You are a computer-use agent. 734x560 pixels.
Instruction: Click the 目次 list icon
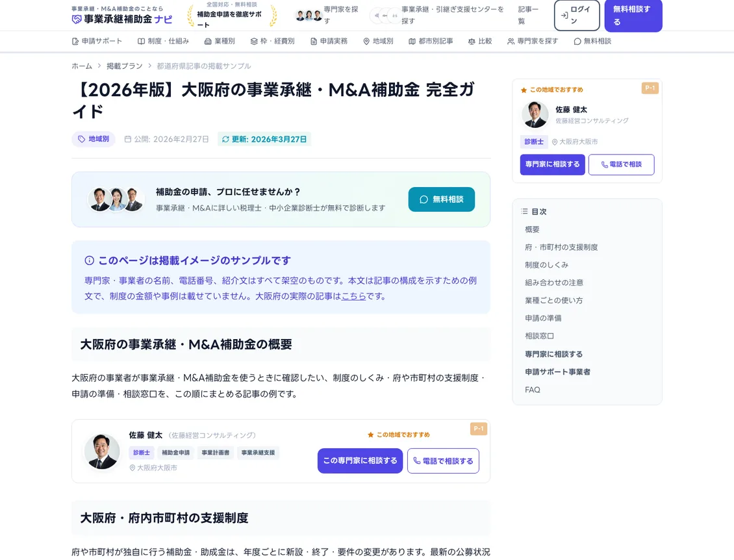(x=524, y=212)
